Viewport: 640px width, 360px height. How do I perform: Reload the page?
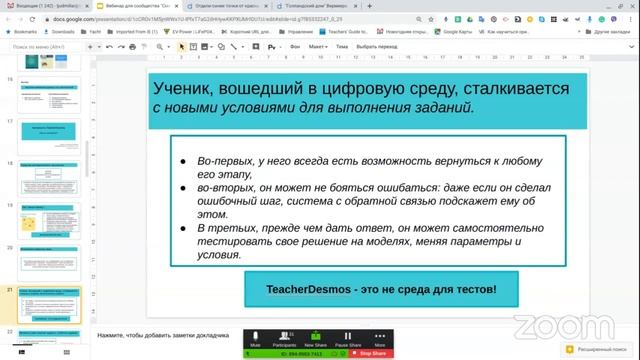(32, 19)
